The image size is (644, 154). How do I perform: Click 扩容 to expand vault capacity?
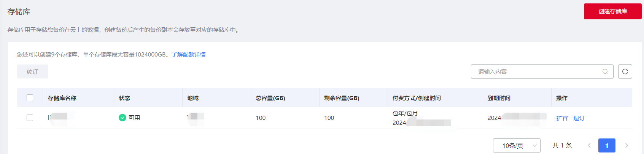[562, 118]
